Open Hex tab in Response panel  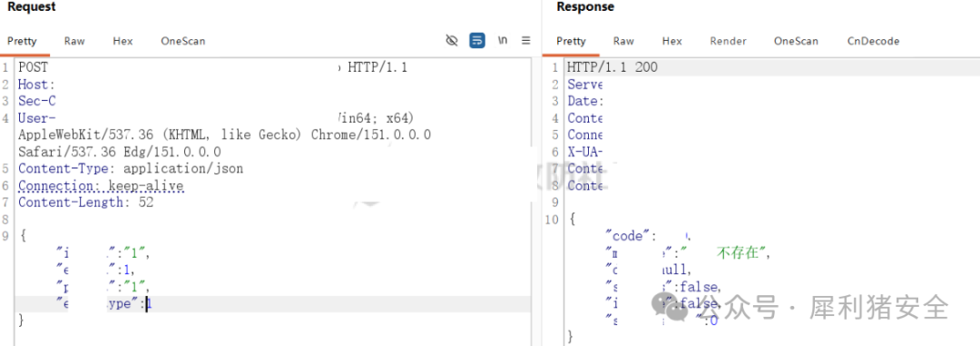671,41
